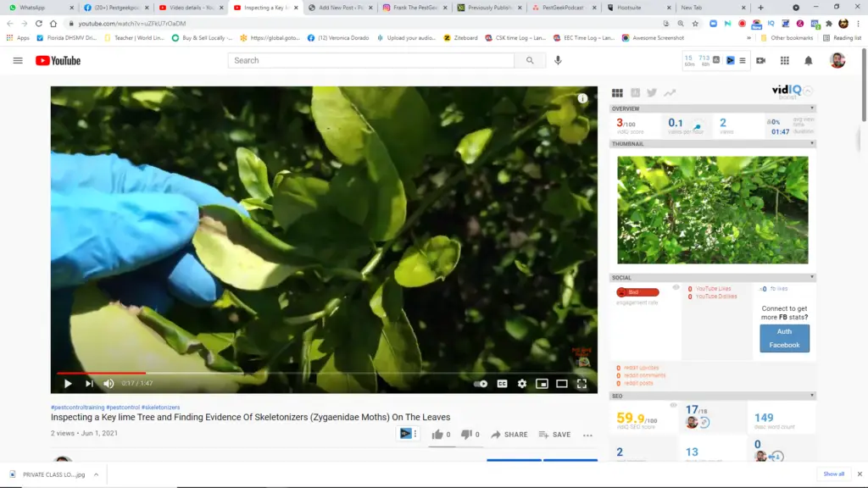Open notifications bell

(808, 60)
